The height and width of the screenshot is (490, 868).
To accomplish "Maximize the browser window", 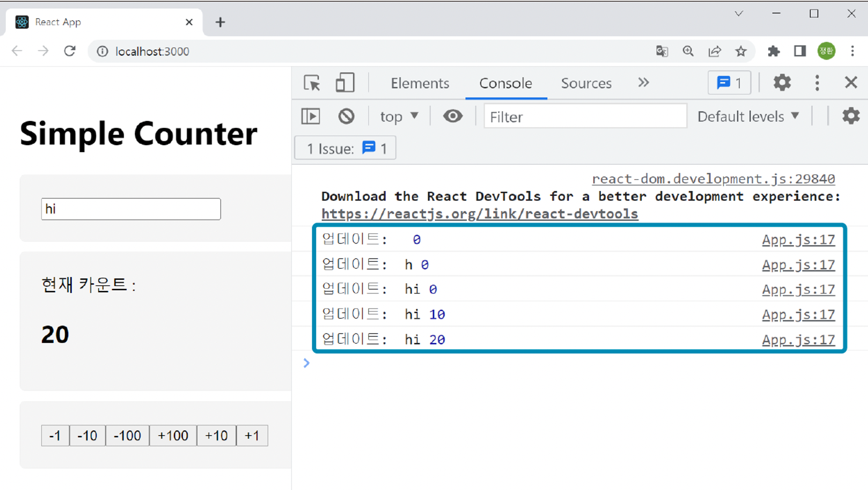I will [814, 13].
